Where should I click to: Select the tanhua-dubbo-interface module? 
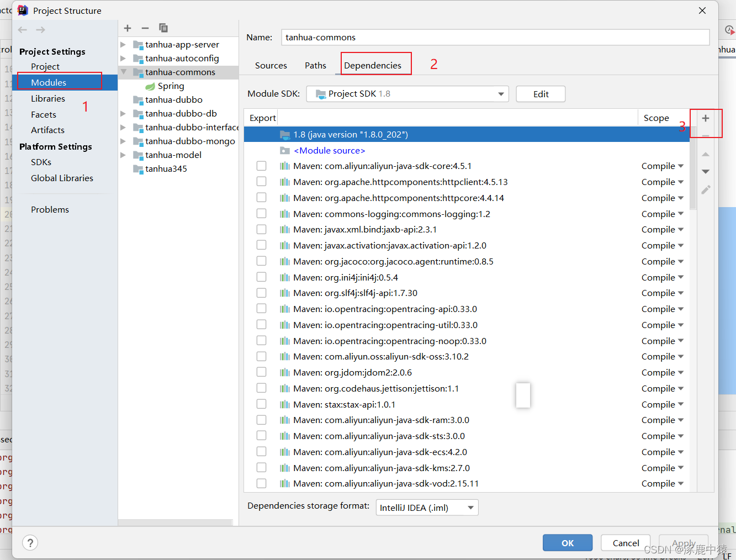pyautogui.click(x=178, y=128)
